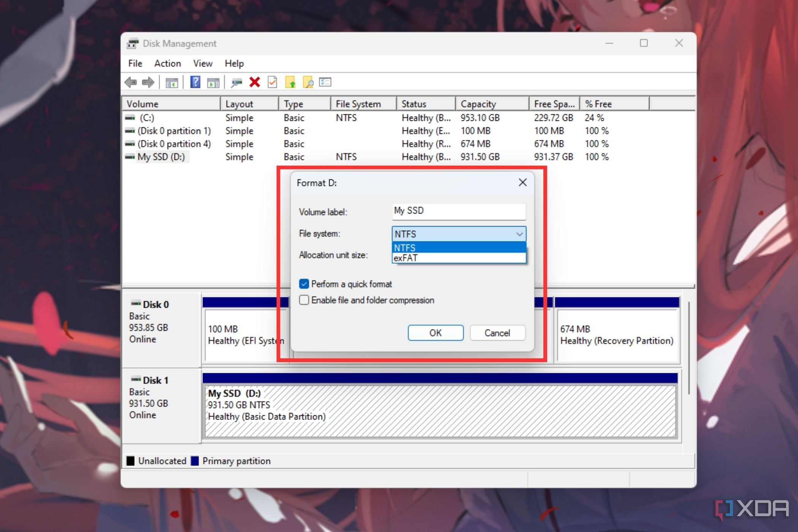
Task: Confirm format with OK button
Action: pyautogui.click(x=435, y=333)
